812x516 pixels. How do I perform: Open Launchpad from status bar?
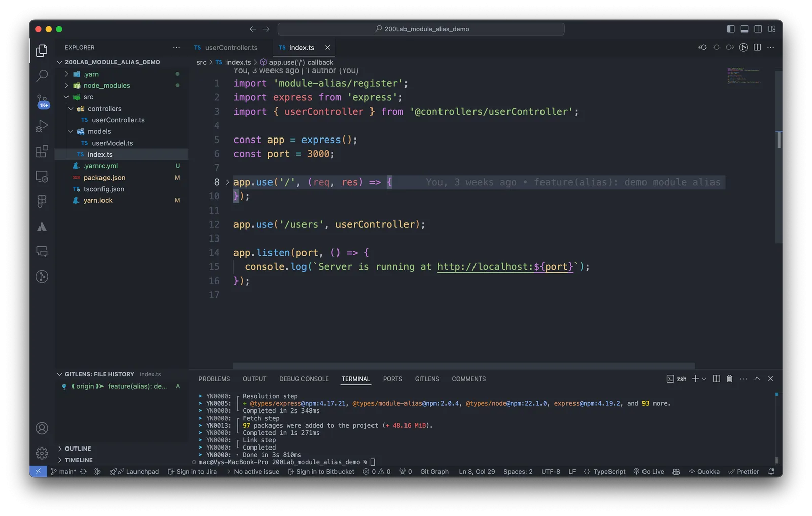point(134,471)
